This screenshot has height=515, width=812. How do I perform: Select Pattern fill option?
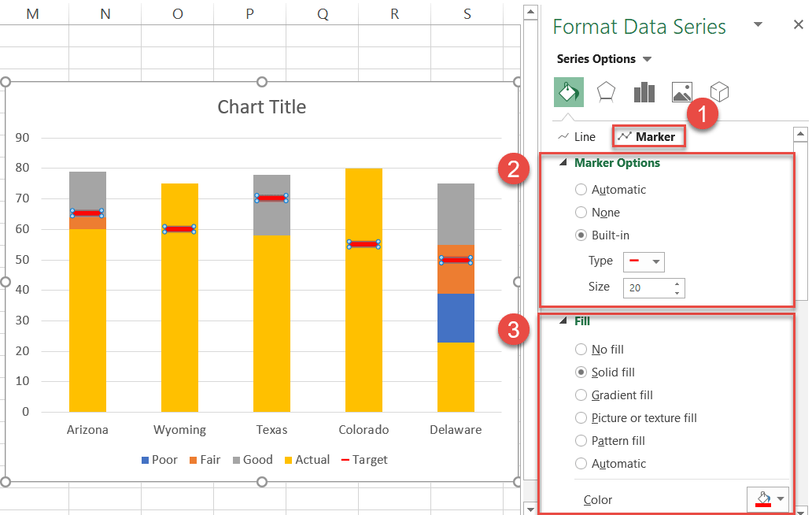click(581, 440)
